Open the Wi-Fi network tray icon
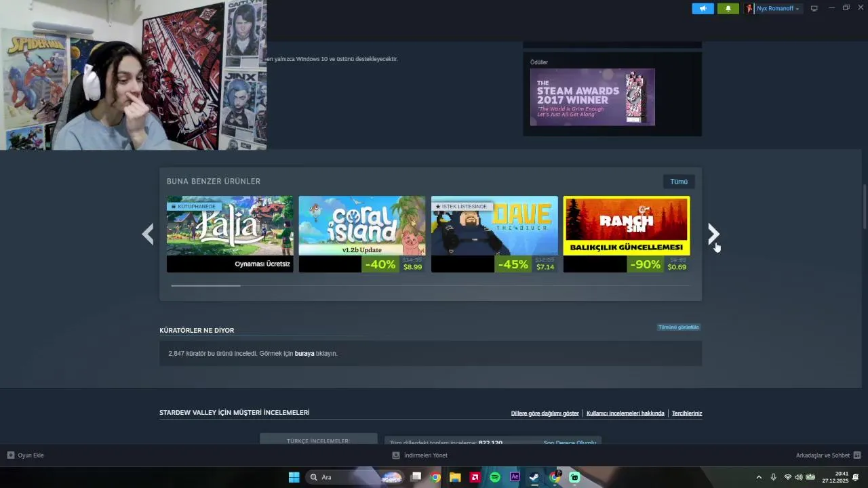Viewport: 868px width, 488px height. point(788,477)
